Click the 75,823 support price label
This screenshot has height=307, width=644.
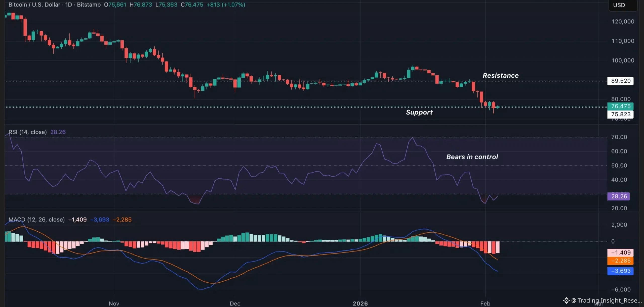[x=621, y=114]
